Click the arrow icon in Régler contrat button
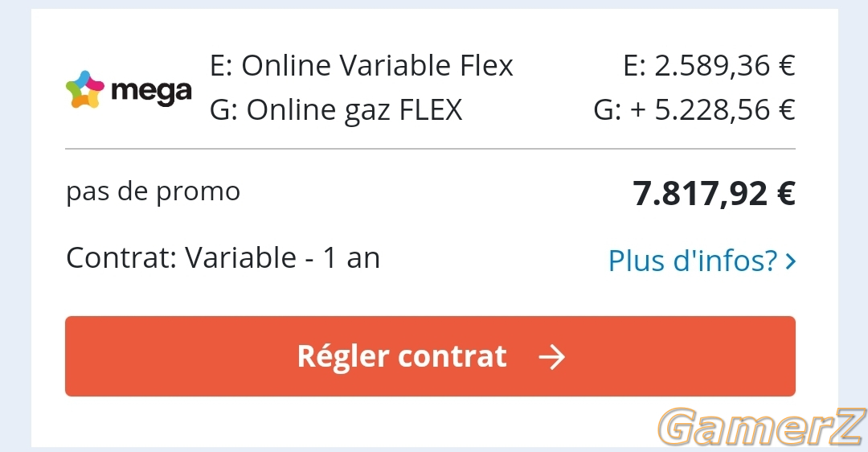The image size is (868, 452). click(552, 357)
